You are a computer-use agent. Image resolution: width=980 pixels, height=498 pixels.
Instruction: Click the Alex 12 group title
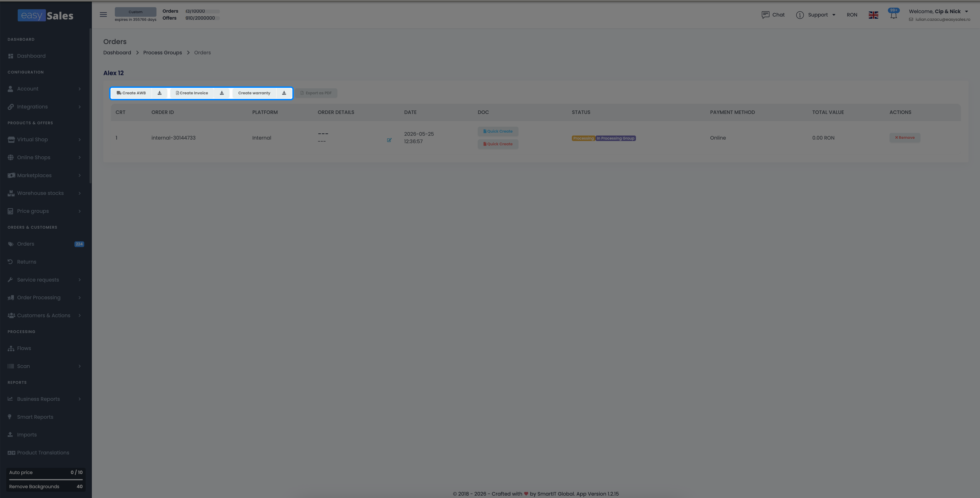[113, 73]
